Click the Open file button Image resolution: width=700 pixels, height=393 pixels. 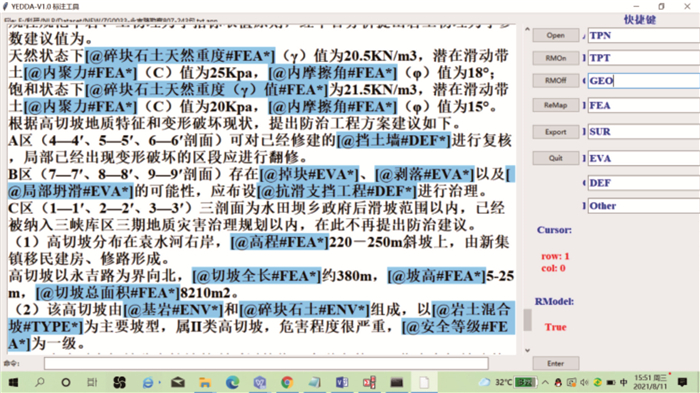pos(555,35)
